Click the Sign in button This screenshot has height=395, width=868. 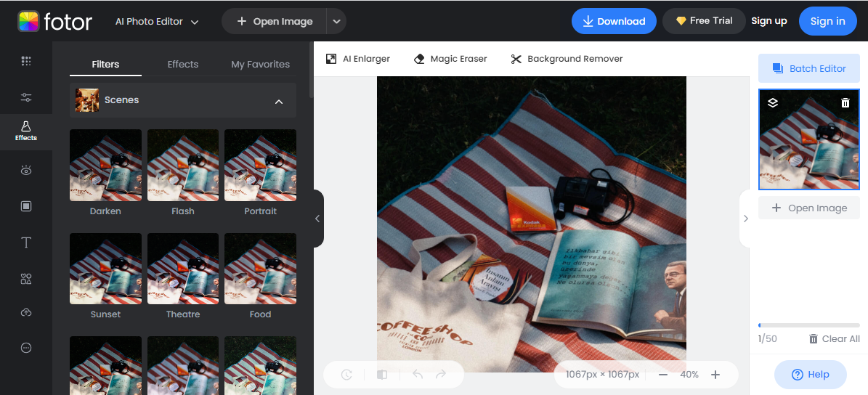coord(827,21)
